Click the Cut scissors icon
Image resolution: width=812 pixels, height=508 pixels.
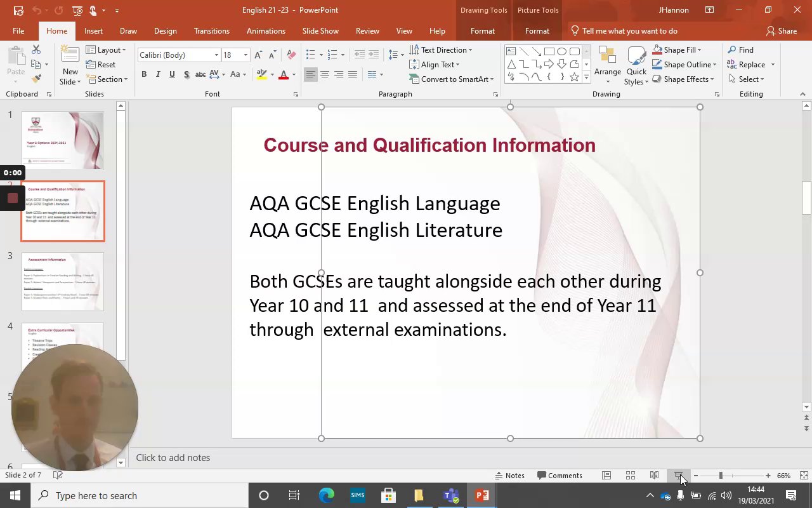[x=36, y=50]
